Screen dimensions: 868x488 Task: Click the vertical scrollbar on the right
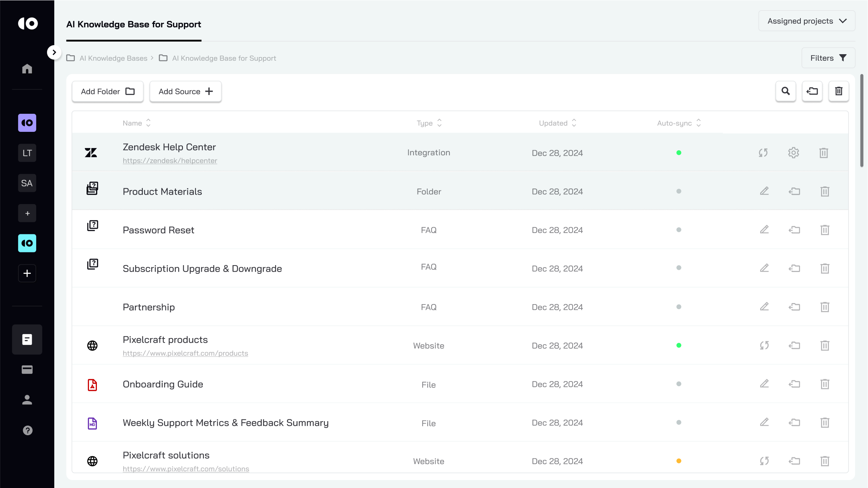861,121
